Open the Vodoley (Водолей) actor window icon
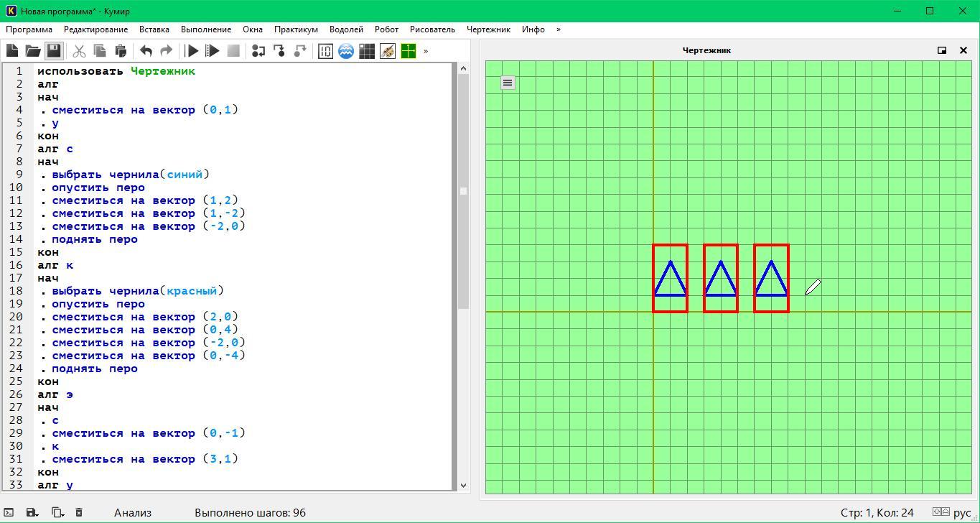Viewport: 980px width, 523px height. pyautogui.click(x=346, y=51)
